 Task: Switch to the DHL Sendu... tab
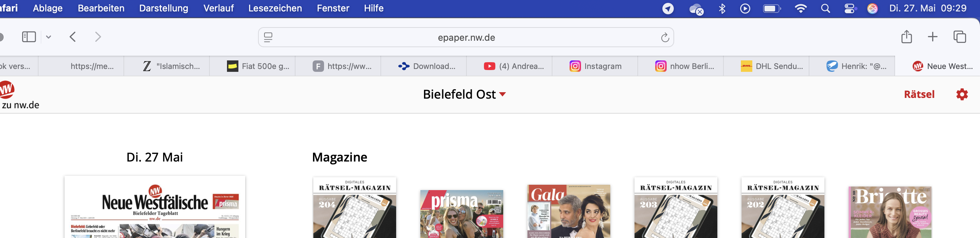pyautogui.click(x=766, y=66)
